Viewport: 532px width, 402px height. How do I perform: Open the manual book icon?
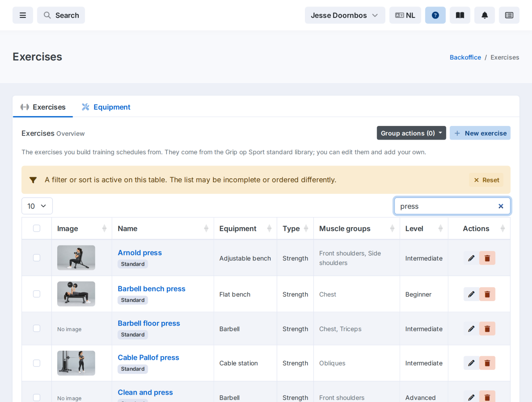coord(460,15)
